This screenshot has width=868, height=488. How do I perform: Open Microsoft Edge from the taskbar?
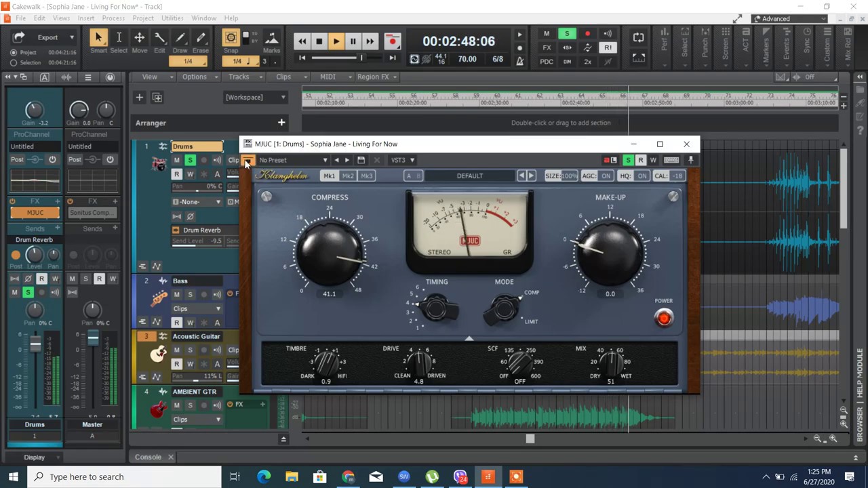pyautogui.click(x=263, y=476)
